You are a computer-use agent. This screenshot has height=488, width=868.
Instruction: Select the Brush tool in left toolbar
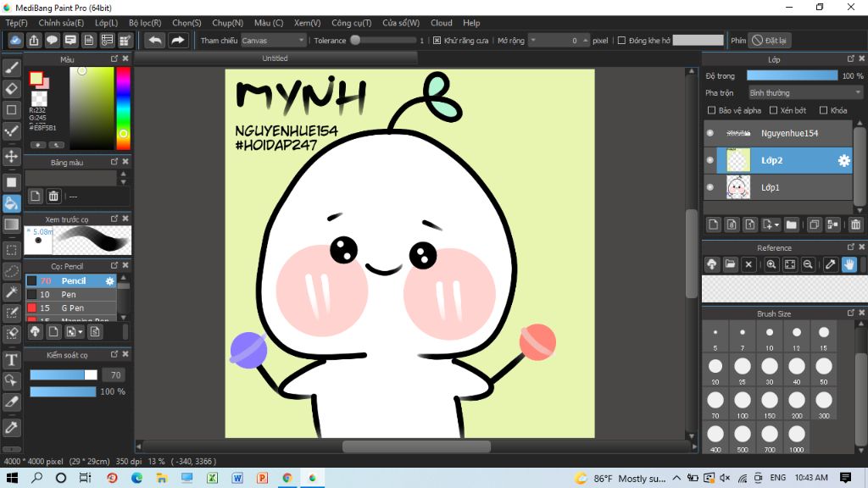tap(12, 68)
